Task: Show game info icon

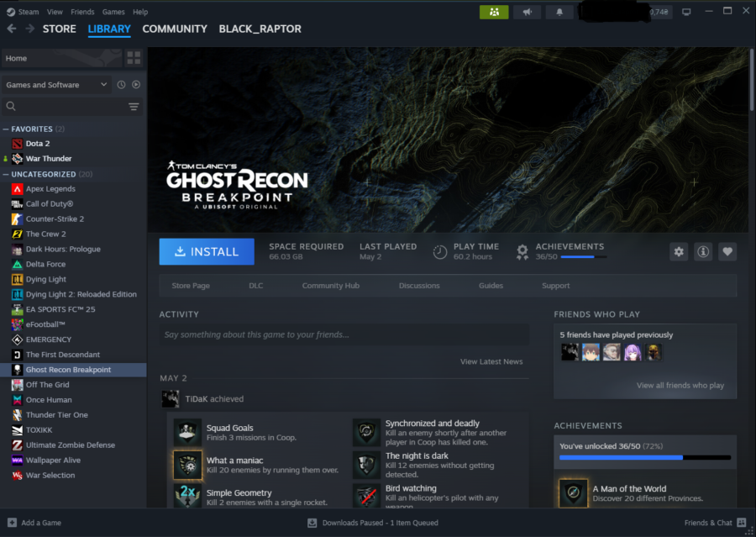Action: click(703, 251)
